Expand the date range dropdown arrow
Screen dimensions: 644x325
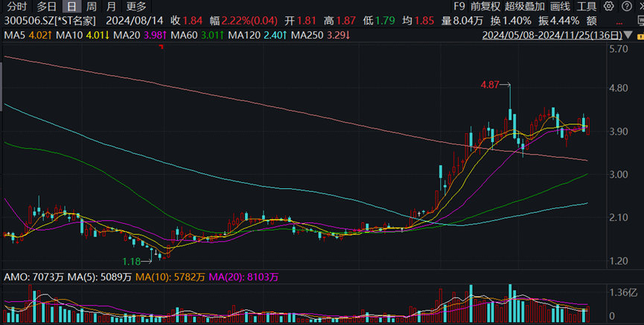point(627,35)
